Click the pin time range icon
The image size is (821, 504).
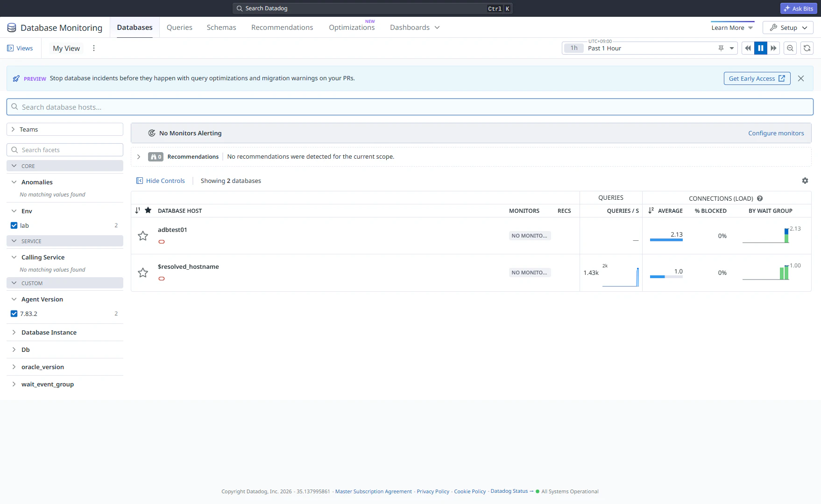click(721, 48)
